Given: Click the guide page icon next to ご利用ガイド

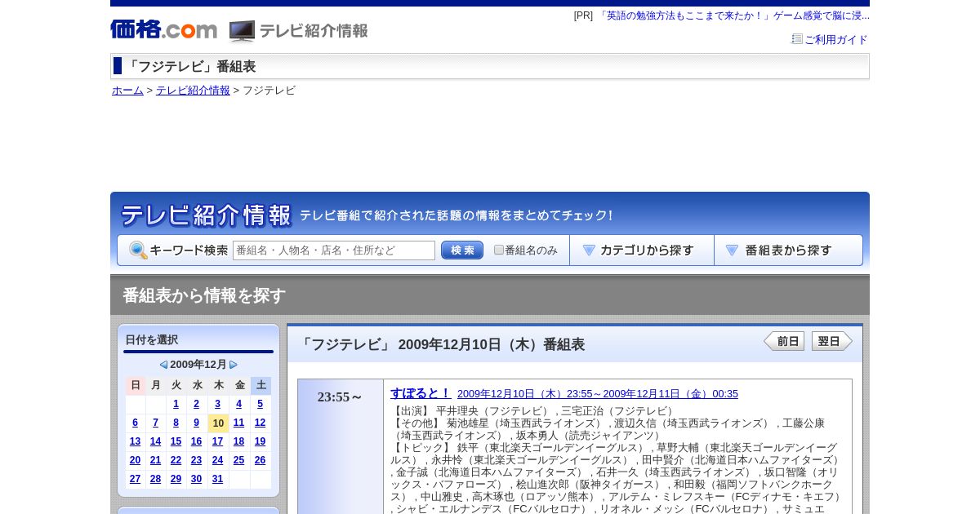Looking at the screenshot, I should tap(797, 39).
